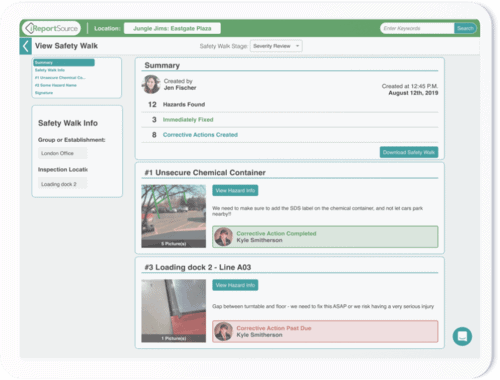Open the turntable gap hazard photo thumbnail
500x380 pixels.
pos(174,311)
